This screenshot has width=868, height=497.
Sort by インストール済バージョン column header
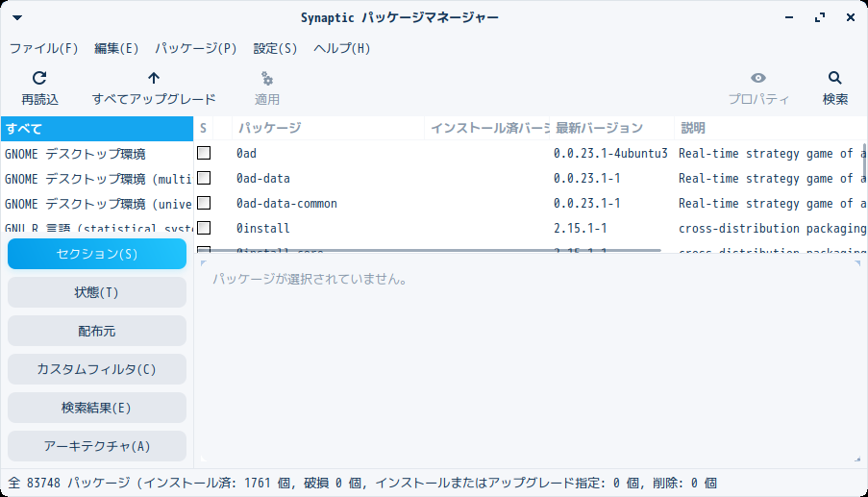click(x=487, y=129)
